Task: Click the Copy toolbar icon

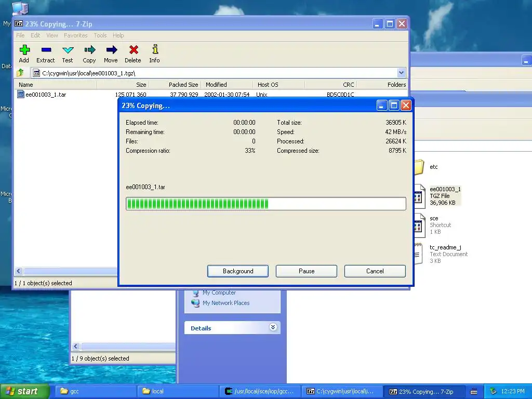Action: tap(89, 50)
